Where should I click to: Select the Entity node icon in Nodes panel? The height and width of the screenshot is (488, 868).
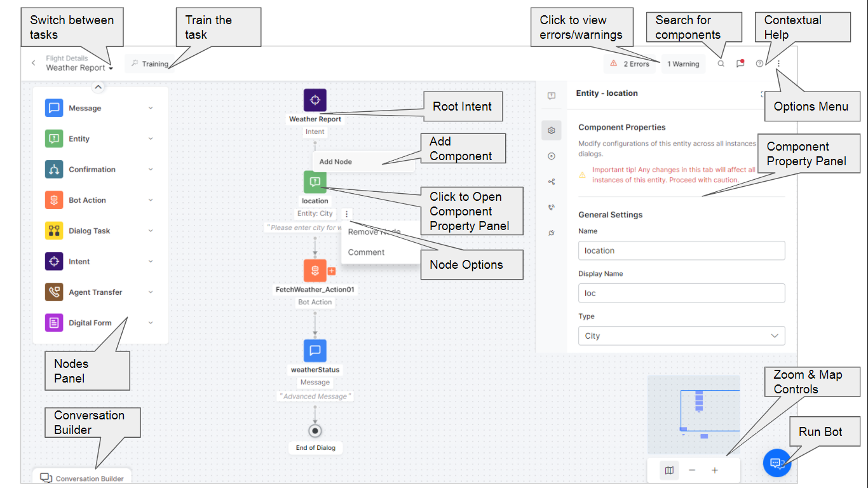coord(54,139)
